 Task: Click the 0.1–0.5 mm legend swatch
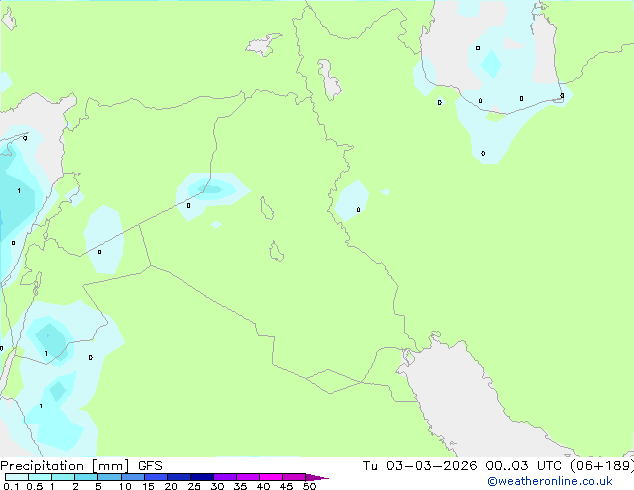pos(17,477)
